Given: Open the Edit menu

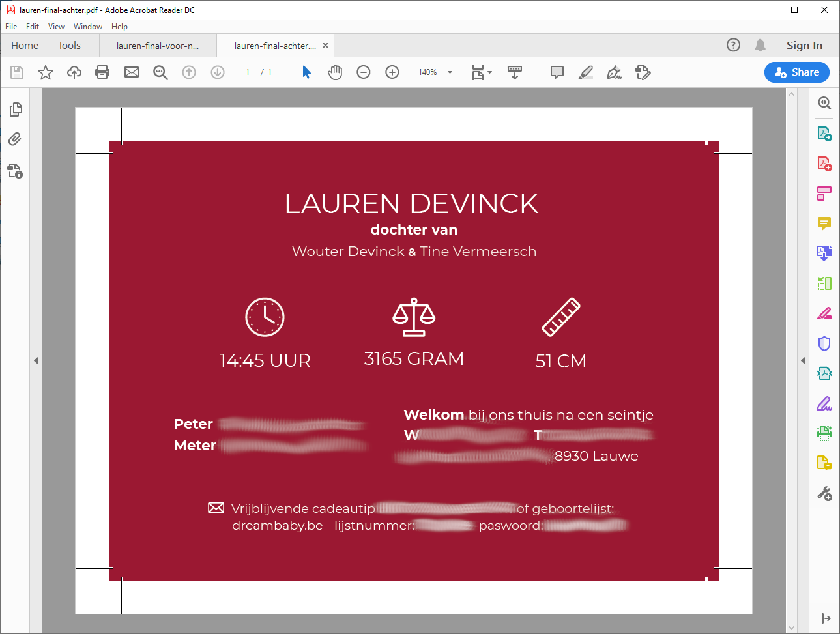Looking at the screenshot, I should coord(33,27).
